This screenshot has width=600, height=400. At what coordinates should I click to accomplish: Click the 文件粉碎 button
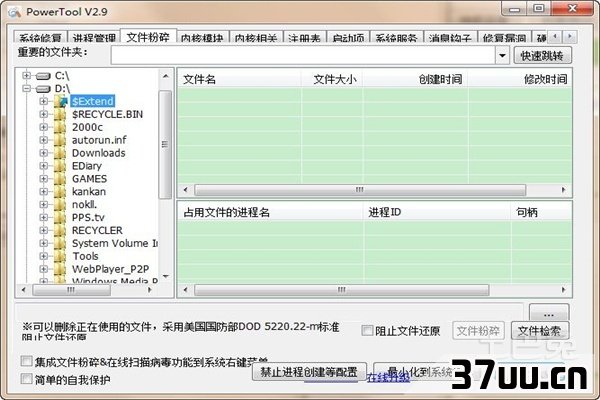click(x=478, y=331)
